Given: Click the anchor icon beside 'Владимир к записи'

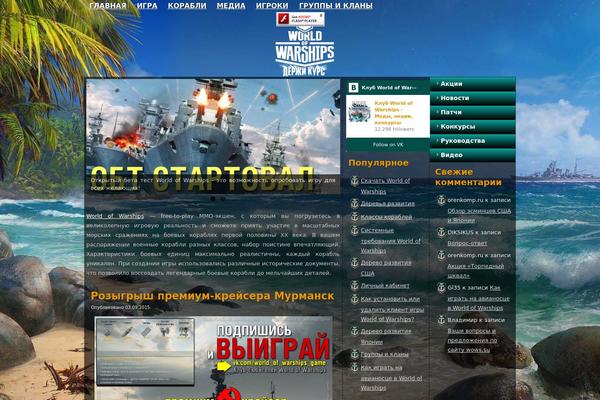Looking at the screenshot, I should click(x=441, y=320).
